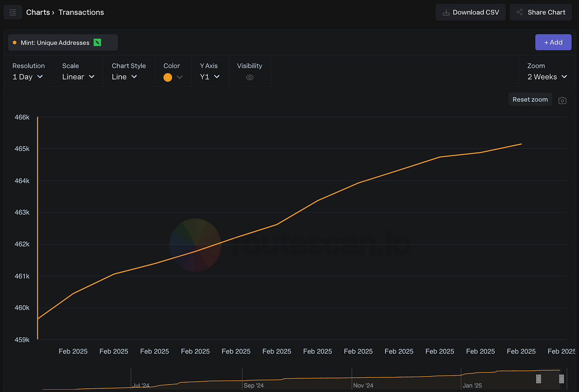
Task: Click the share icon in Share Chart
Action: 520,12
